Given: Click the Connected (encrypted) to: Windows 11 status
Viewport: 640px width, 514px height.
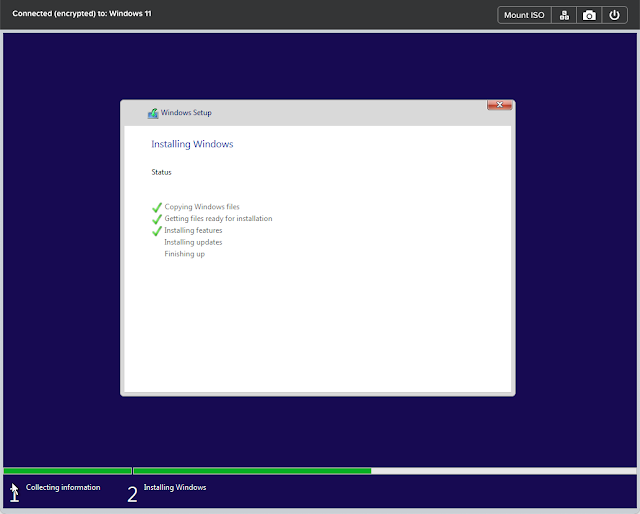Looking at the screenshot, I should point(82,13).
